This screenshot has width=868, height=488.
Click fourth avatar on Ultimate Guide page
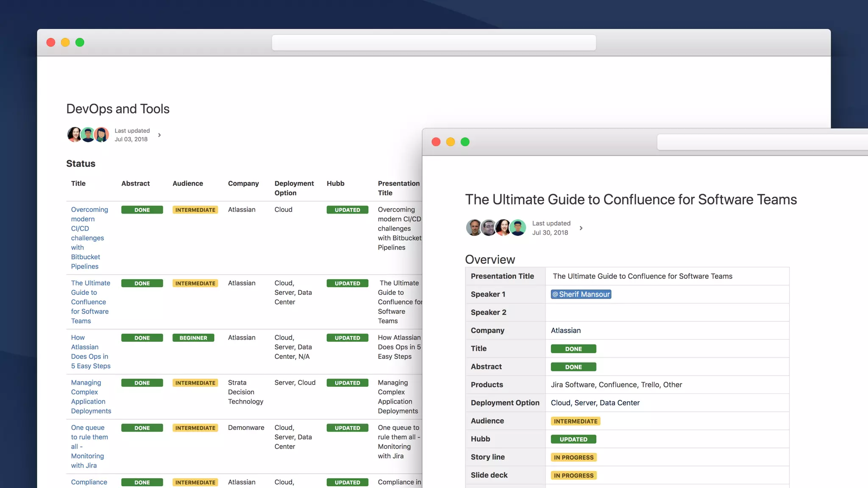click(x=517, y=227)
